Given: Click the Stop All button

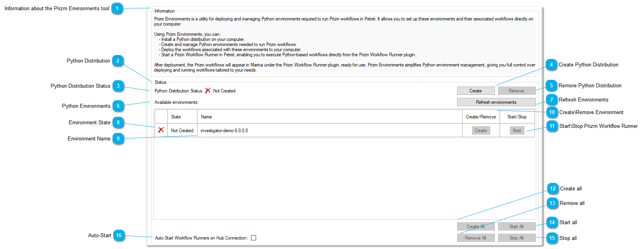Looking at the screenshot, I should [517, 238].
